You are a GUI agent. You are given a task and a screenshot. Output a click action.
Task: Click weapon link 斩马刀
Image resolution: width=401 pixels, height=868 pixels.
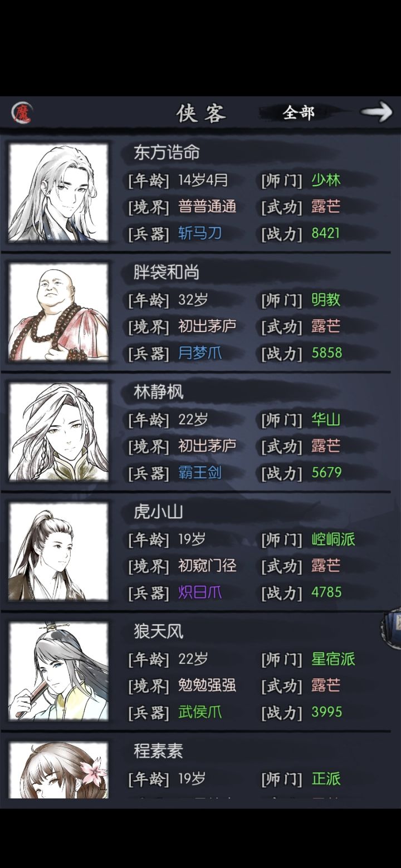(x=200, y=233)
